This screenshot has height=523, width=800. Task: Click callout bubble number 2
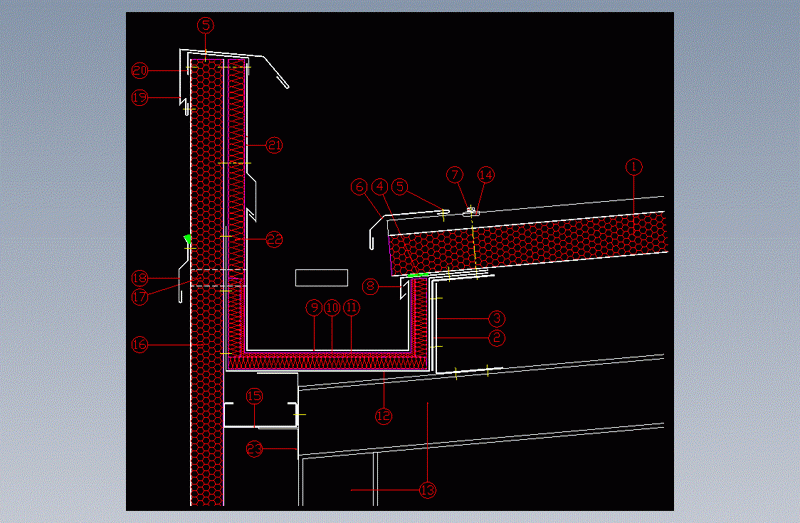(496, 338)
